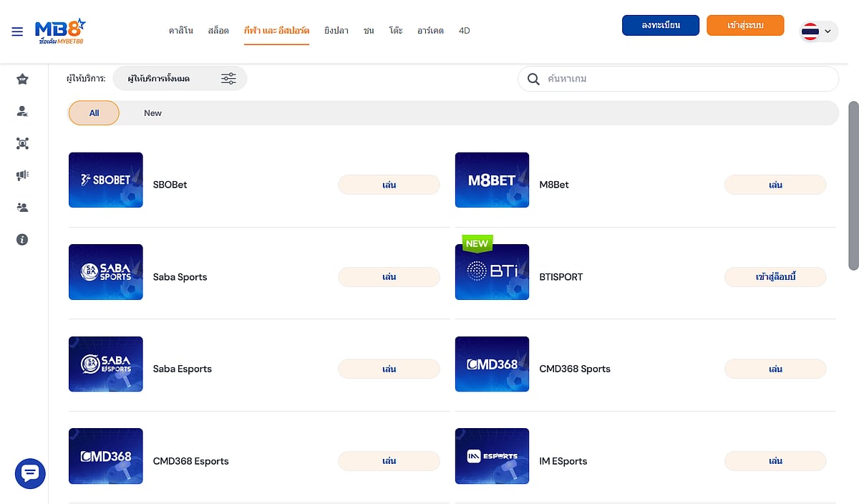Viewport: 859px width, 504px height.
Task: Open the provider selection dropdown
Action: click(x=180, y=79)
